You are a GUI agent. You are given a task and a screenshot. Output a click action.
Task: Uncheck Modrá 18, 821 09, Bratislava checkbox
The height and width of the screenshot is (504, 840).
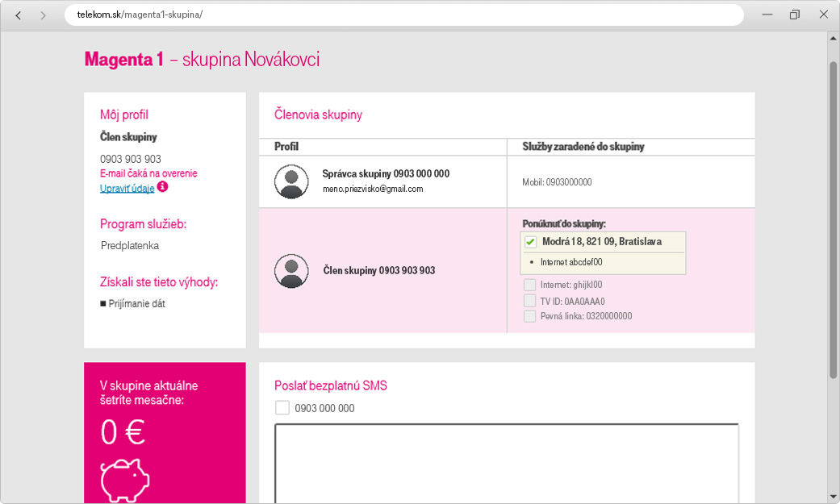530,242
